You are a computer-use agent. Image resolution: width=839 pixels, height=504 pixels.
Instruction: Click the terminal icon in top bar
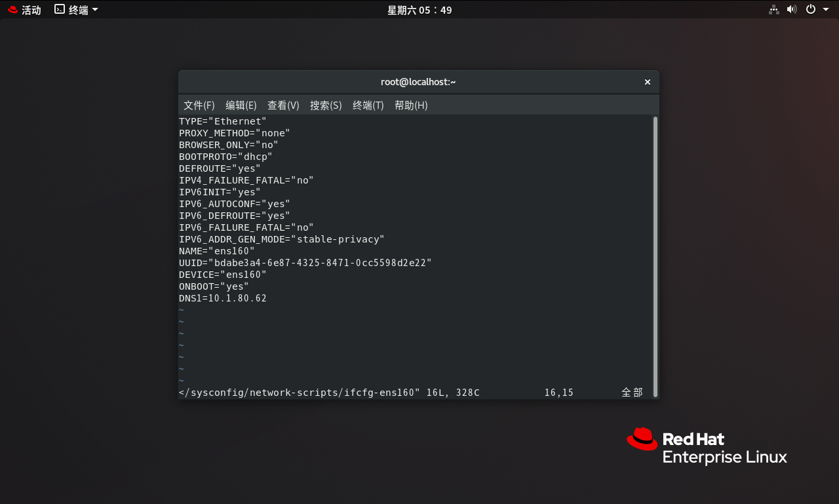60,9
